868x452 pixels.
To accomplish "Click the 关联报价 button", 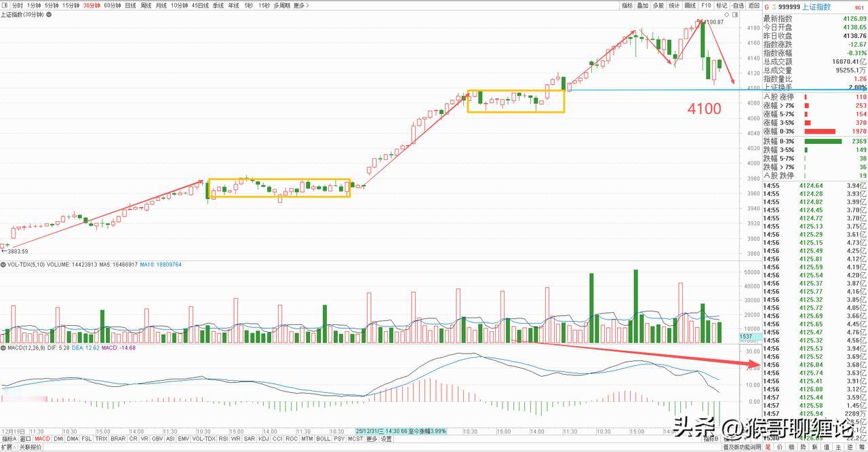I will point(30,447).
